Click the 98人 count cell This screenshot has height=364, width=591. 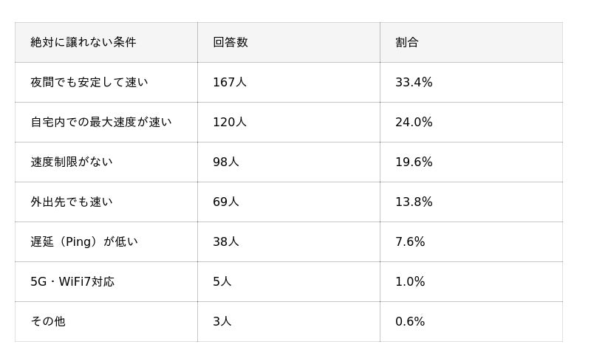[x=226, y=162]
